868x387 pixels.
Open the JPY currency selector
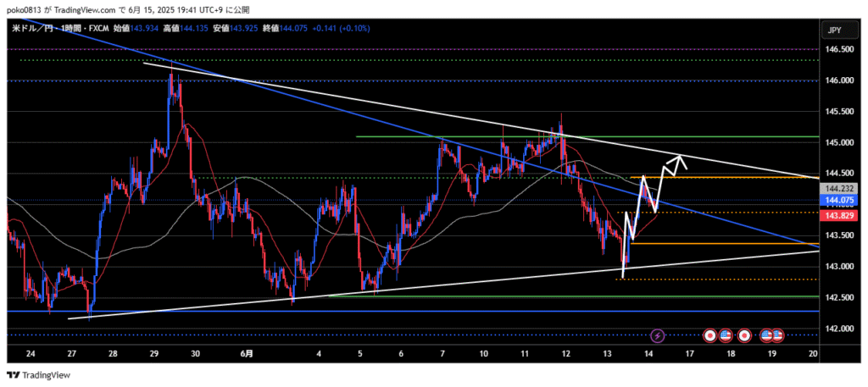(832, 30)
